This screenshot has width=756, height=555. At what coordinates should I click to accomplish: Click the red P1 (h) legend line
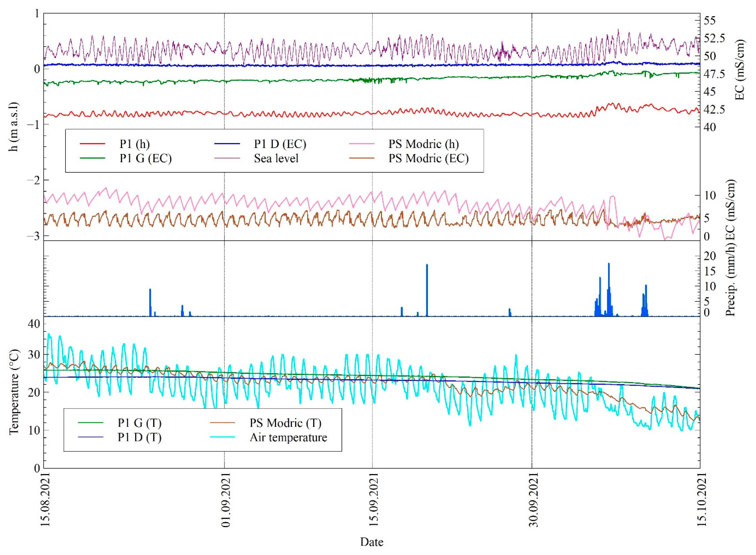[x=92, y=144]
